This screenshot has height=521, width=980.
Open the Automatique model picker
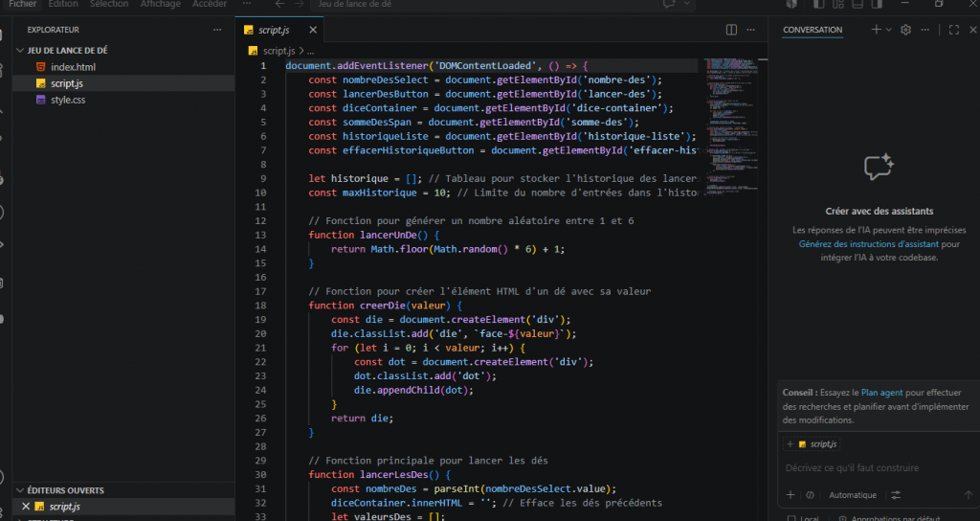(x=853, y=495)
